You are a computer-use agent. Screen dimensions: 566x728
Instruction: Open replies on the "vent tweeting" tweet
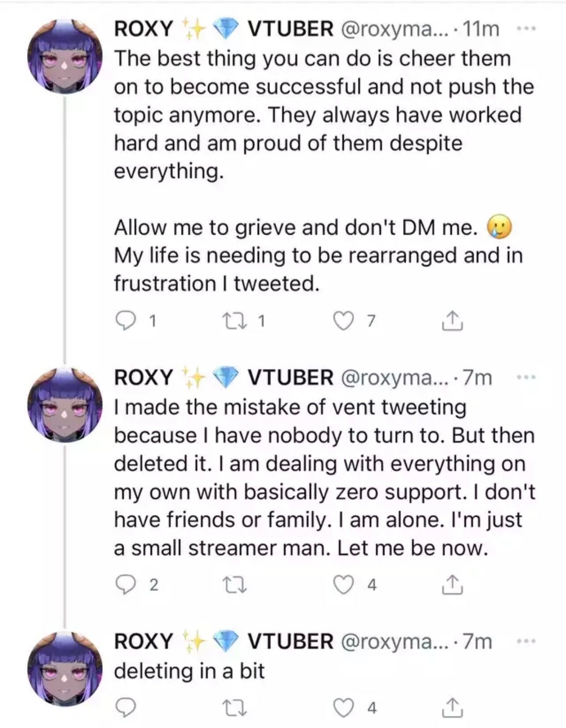tap(126, 584)
